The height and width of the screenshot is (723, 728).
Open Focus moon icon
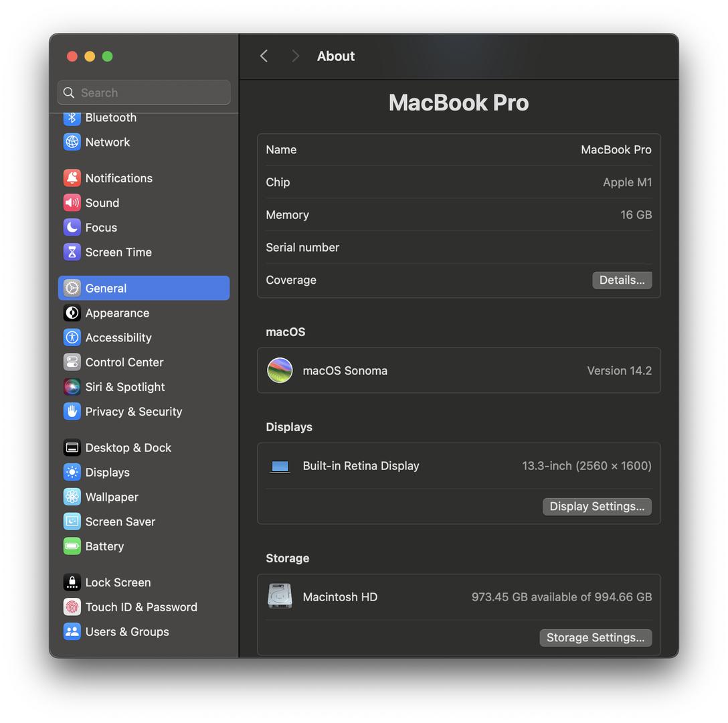(72, 228)
